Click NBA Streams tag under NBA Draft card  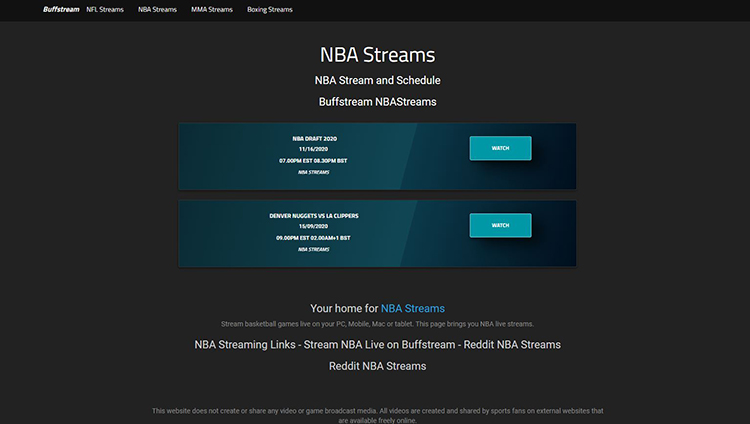coord(314,172)
